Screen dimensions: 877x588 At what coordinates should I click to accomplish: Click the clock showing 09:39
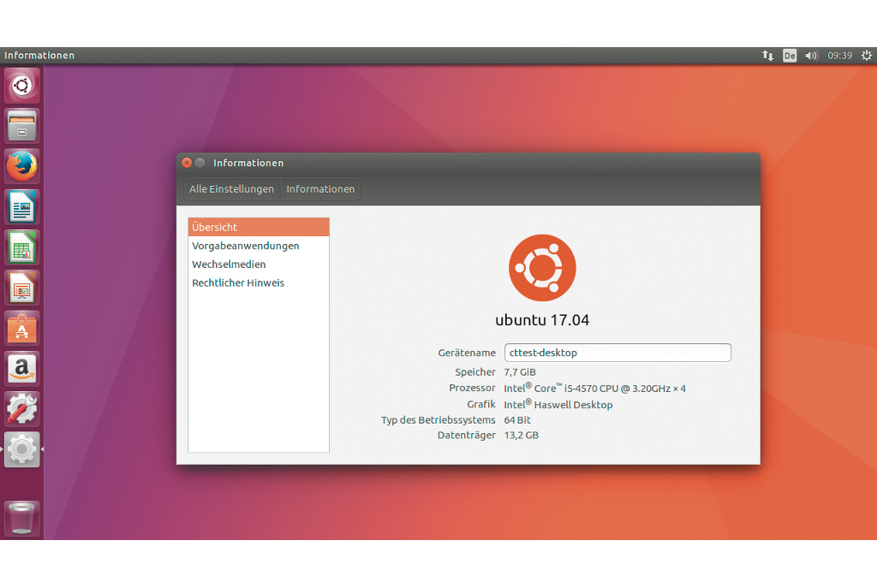click(x=839, y=56)
